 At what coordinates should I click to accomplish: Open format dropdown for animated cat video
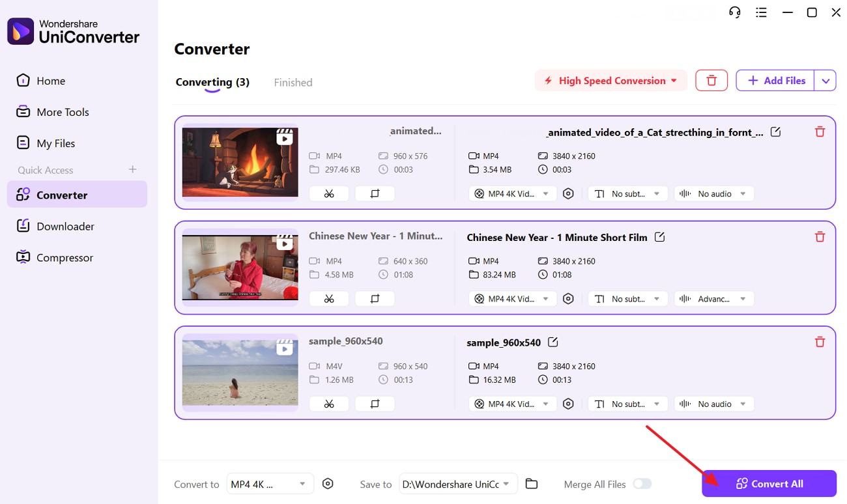513,193
